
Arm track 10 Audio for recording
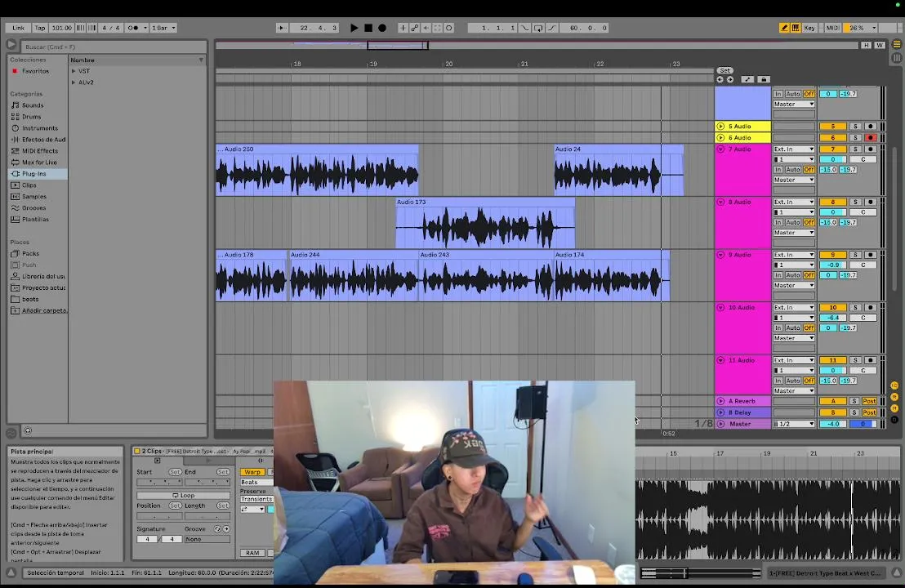pos(871,308)
